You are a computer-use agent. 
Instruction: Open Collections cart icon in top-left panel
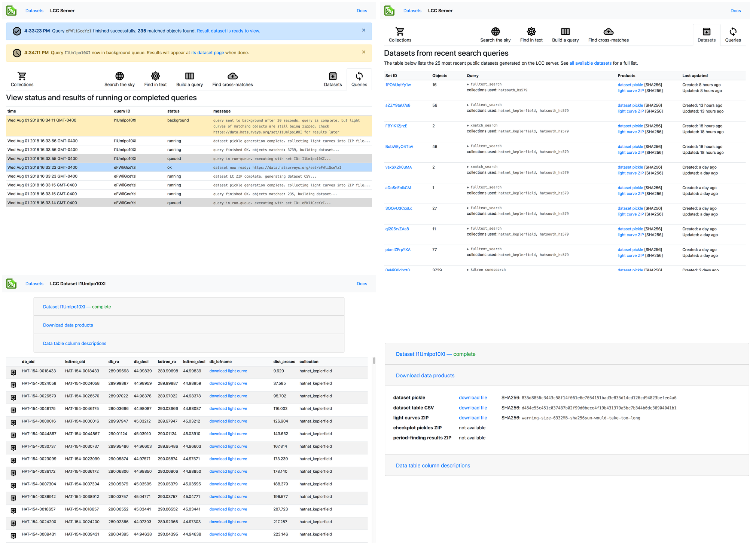pos(22,76)
